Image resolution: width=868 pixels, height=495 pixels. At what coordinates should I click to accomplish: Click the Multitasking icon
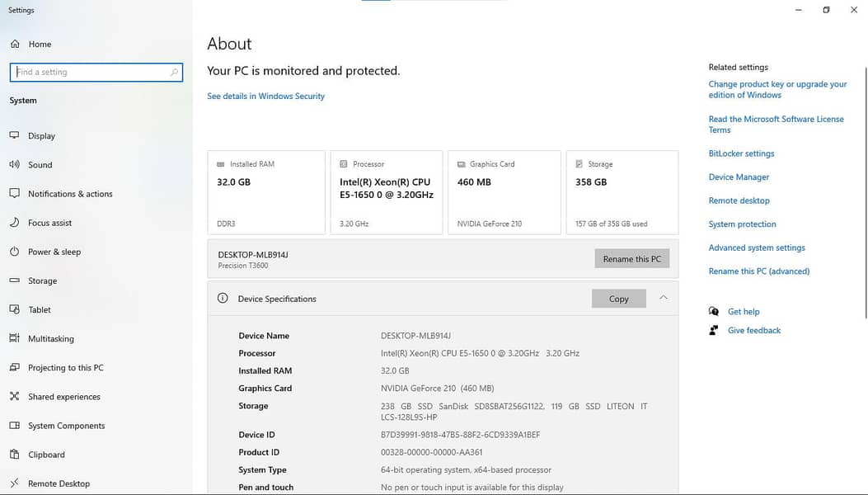14,338
